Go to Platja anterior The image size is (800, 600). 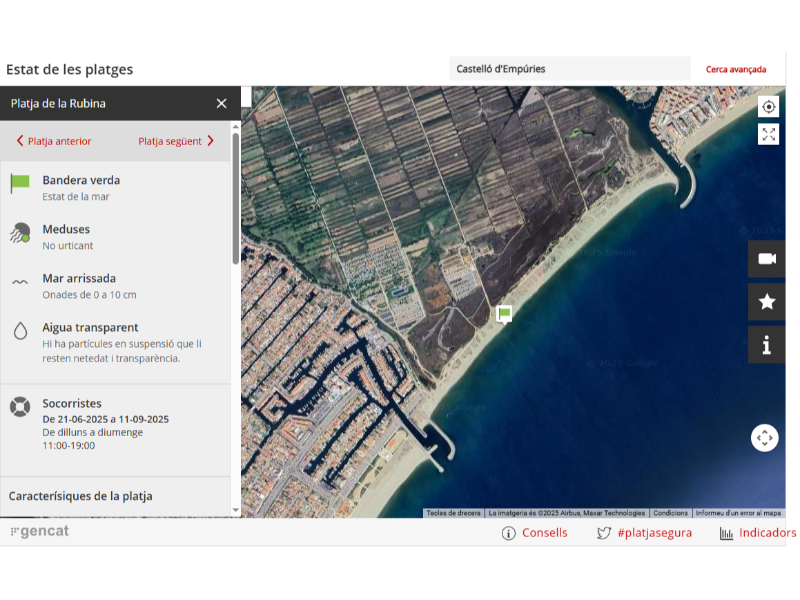(x=54, y=141)
